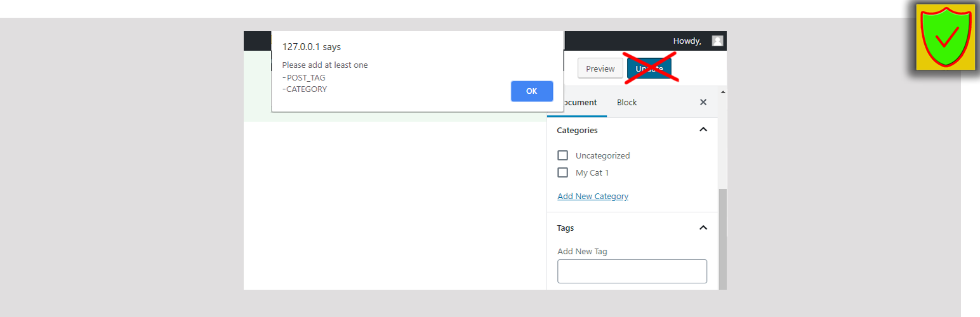Switch to the Block tab
The image size is (980, 317).
point(626,102)
